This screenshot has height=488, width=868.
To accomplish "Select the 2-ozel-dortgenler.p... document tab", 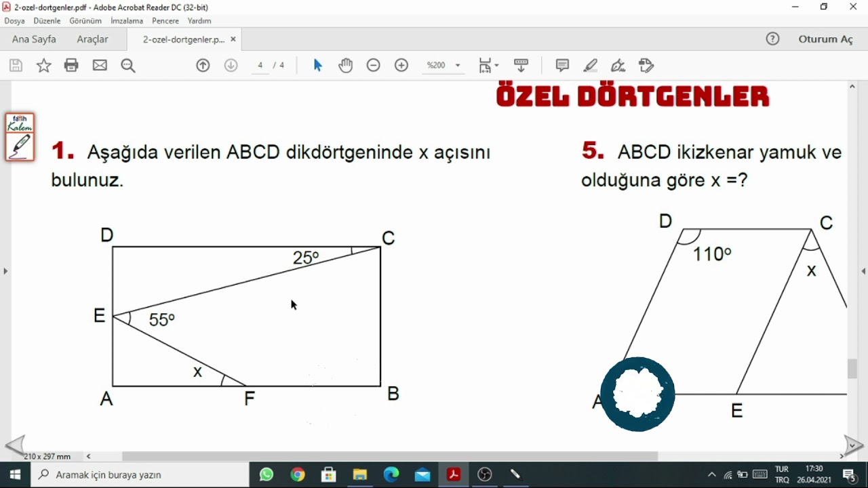I will point(183,39).
